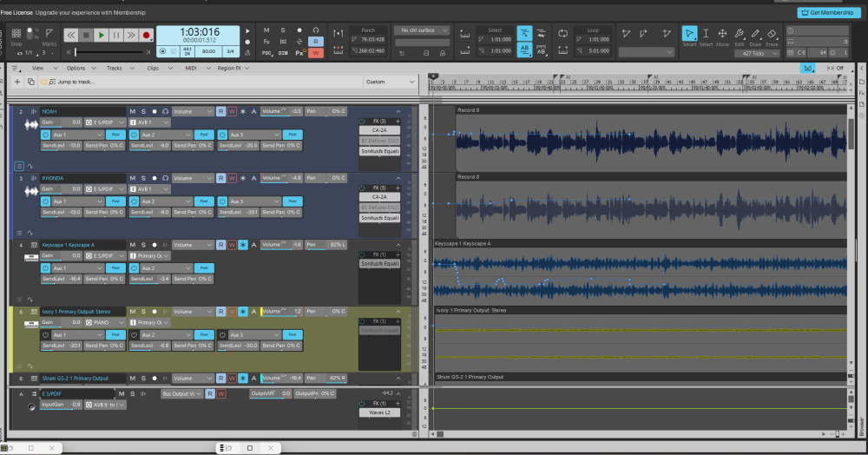
Task: Select the Smart tool
Action: [x=689, y=34]
